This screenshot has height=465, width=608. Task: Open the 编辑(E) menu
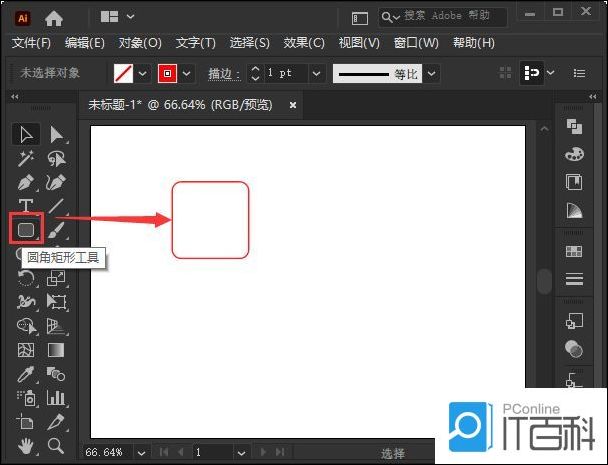(x=85, y=43)
